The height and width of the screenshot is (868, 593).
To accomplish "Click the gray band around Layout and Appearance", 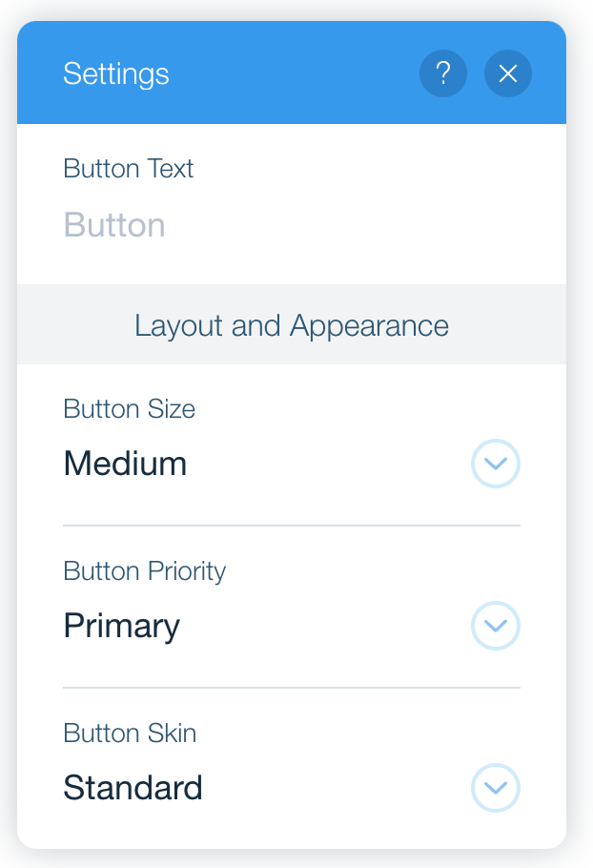I will pos(292,324).
